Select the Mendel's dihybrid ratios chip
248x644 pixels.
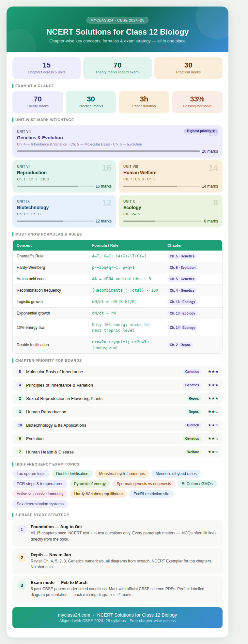176,474
